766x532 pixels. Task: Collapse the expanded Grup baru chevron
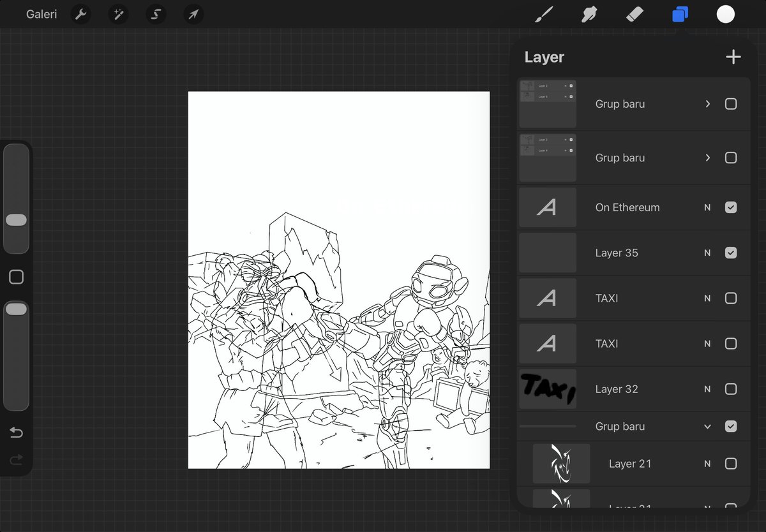pos(707,426)
